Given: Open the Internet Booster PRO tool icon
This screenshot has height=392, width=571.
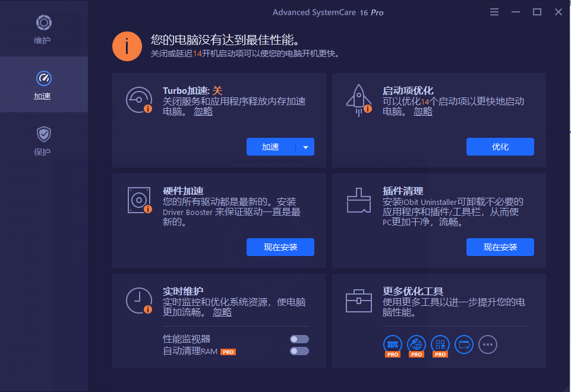Looking at the screenshot, I should pyautogui.click(x=416, y=344).
